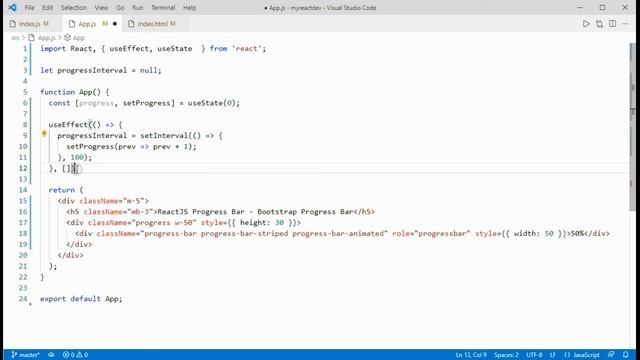Open notifications bell icon
This screenshot has width=640, height=360.
[x=626, y=355]
